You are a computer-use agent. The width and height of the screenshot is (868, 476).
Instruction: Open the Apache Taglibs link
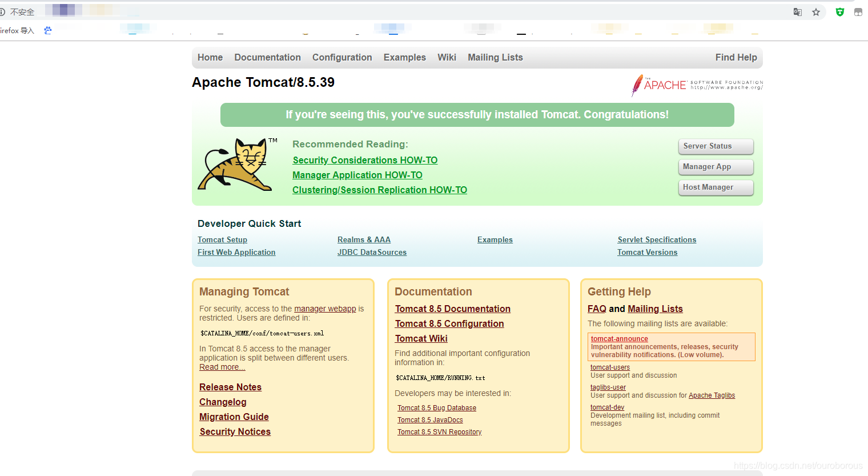pos(712,395)
